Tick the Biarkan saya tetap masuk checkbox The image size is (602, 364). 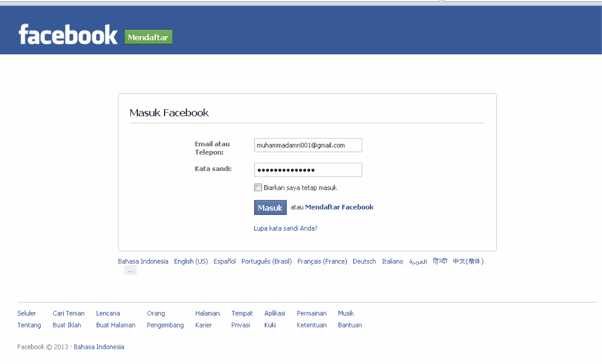pos(258,187)
